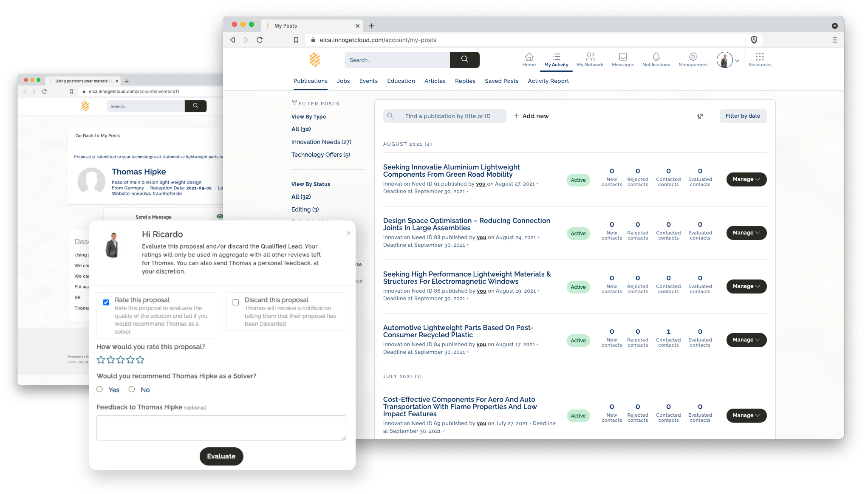Select the fifth rating star
Image resolution: width=868 pixels, height=494 pixels.
[140, 360]
